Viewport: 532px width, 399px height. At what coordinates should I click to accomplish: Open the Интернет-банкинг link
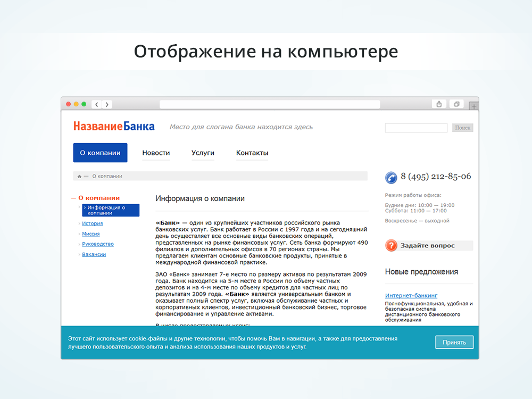pyautogui.click(x=411, y=295)
